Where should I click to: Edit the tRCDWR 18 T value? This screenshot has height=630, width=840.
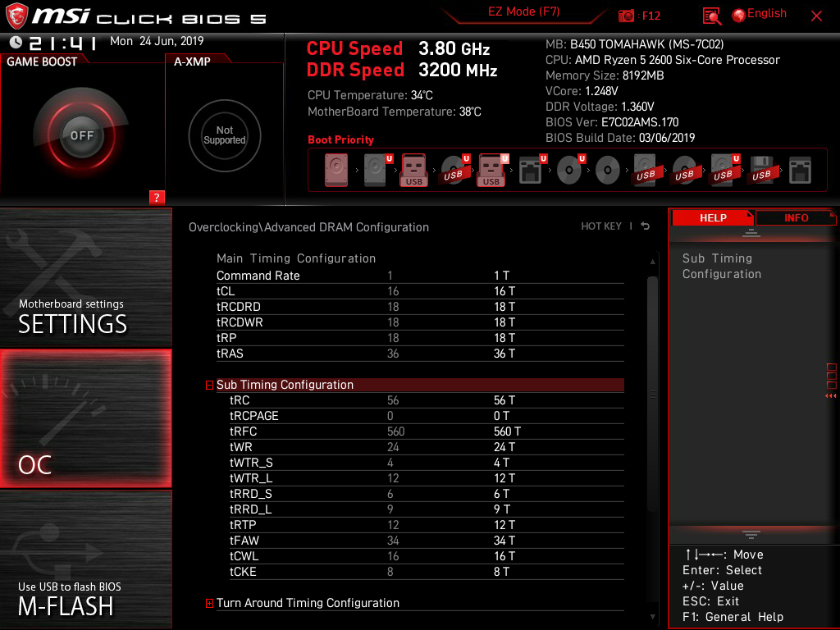[504, 322]
